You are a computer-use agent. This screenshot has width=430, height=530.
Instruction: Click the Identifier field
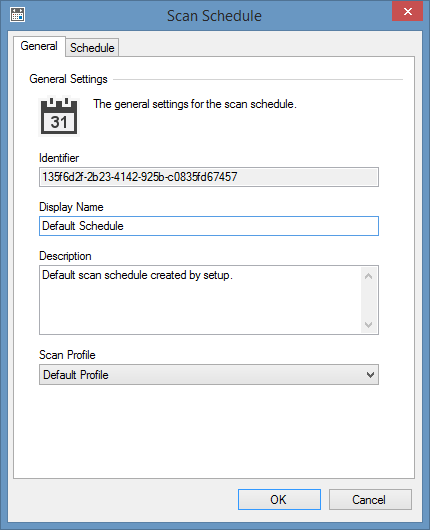pos(209,177)
